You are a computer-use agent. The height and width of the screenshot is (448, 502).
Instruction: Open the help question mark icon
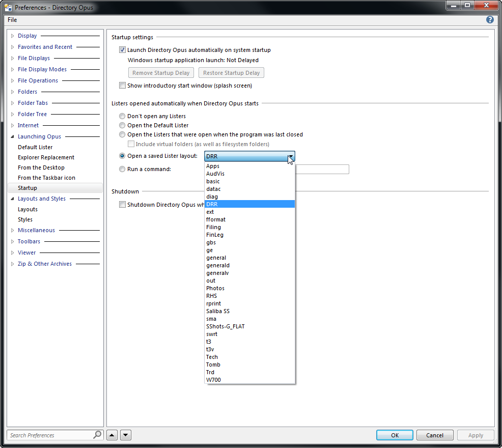[489, 20]
